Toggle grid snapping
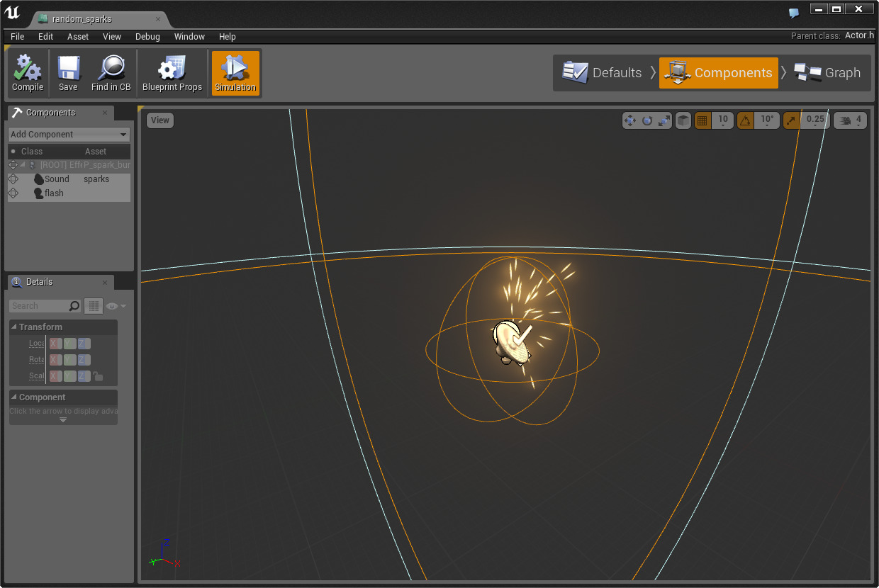Screen dimensions: 879x588 click(x=702, y=120)
